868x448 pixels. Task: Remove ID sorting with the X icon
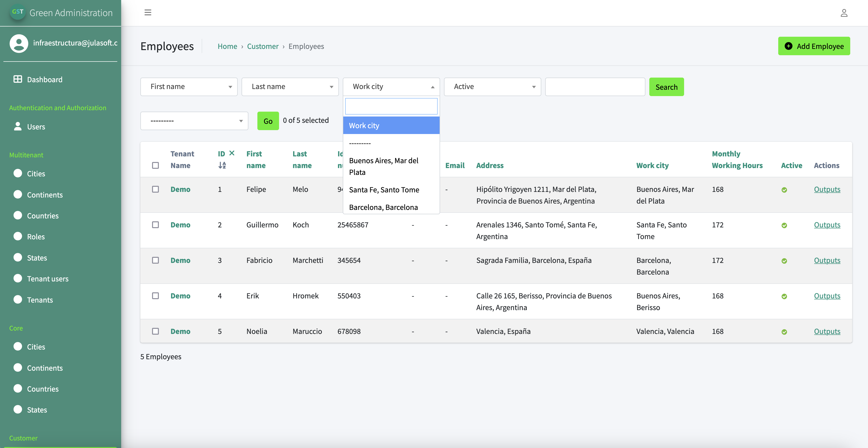click(x=232, y=153)
